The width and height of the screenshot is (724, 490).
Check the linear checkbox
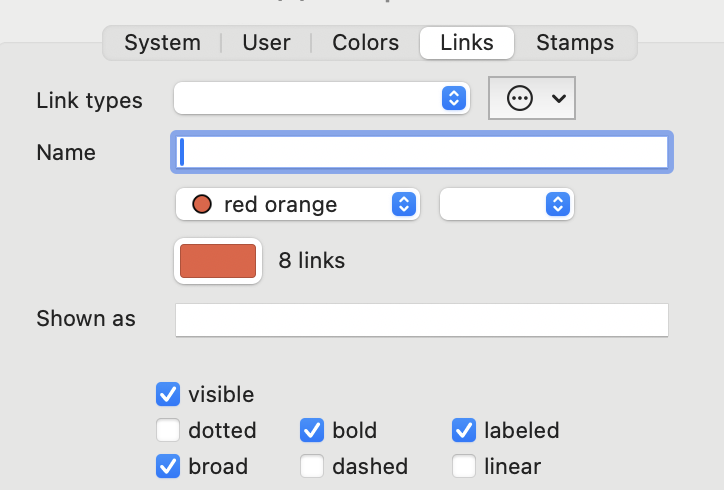click(x=464, y=466)
